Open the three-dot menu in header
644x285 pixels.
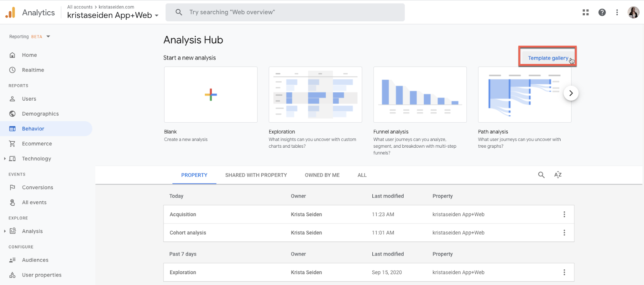pos(617,12)
